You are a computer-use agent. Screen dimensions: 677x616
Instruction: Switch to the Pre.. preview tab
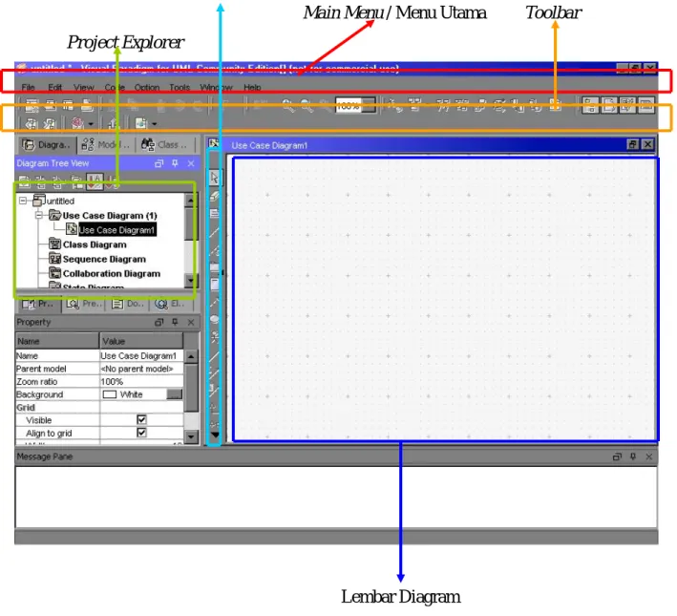[85, 304]
